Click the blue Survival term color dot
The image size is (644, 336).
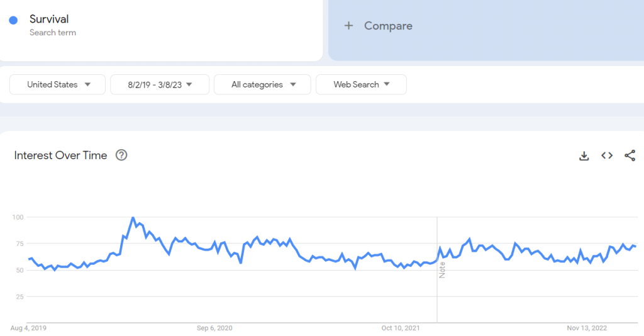click(13, 20)
